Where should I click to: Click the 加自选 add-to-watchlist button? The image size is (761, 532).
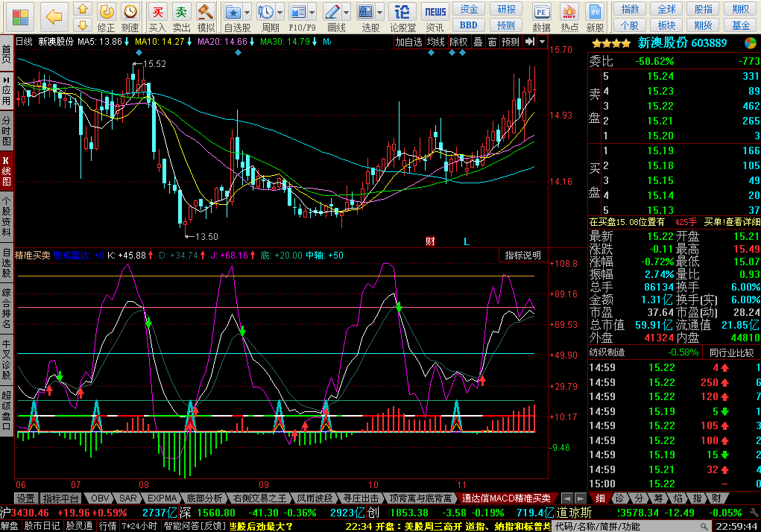point(409,42)
